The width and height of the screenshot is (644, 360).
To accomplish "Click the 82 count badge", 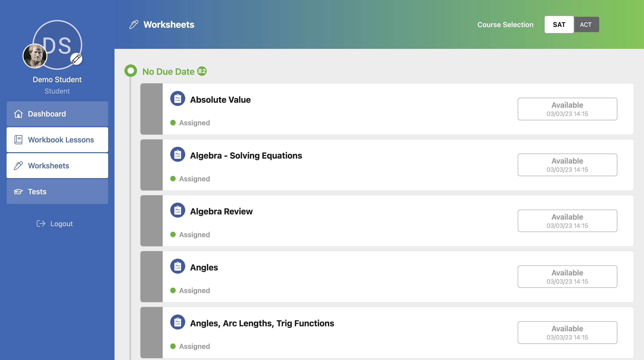I will tap(202, 71).
